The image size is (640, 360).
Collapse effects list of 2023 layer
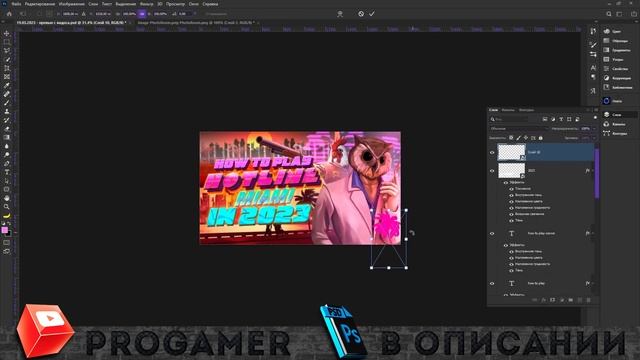[593, 171]
